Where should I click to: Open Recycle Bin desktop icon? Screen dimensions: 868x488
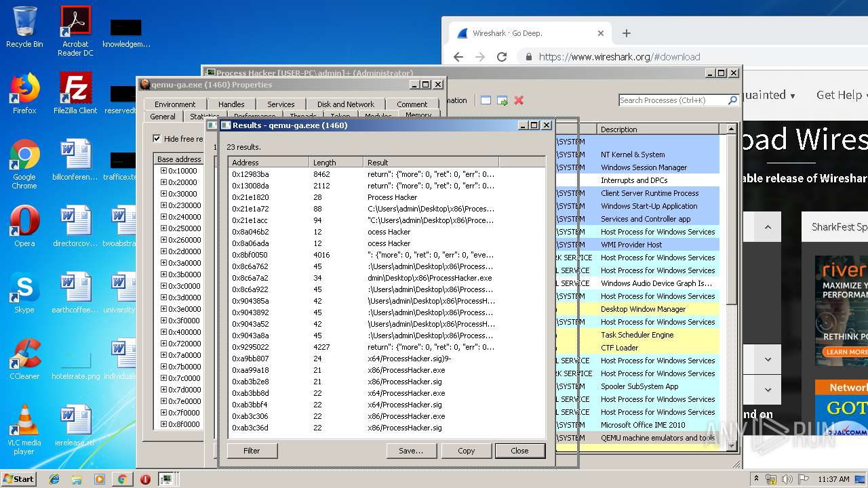pyautogui.click(x=24, y=27)
